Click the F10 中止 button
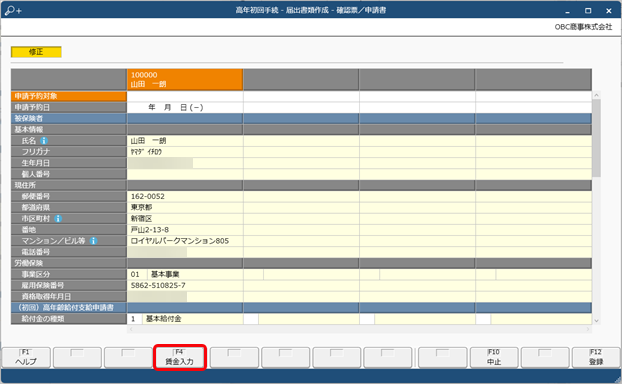The image size is (622, 384). tap(494, 357)
